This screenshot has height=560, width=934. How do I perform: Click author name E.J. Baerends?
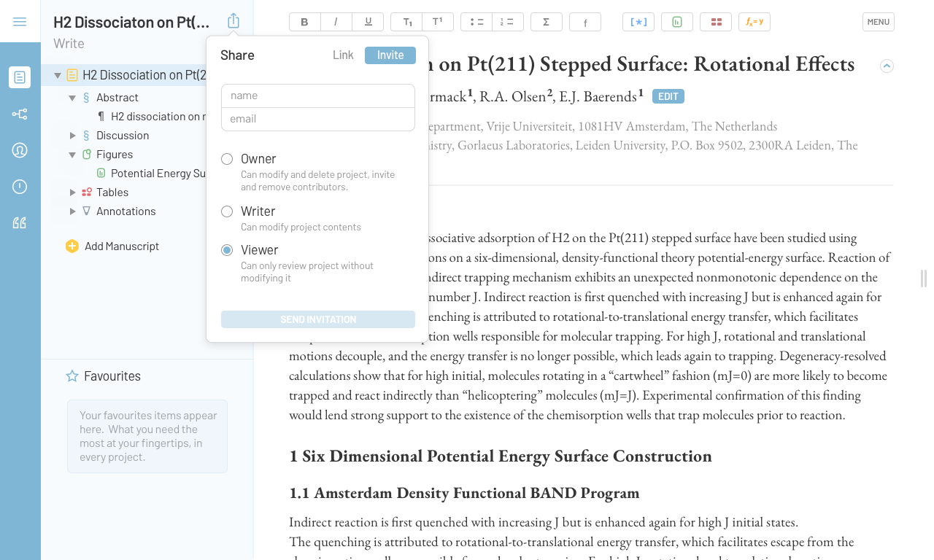(x=598, y=96)
